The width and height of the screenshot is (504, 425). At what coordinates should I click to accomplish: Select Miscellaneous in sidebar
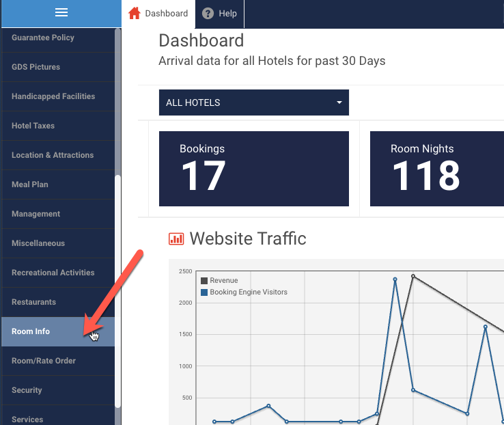click(x=58, y=243)
